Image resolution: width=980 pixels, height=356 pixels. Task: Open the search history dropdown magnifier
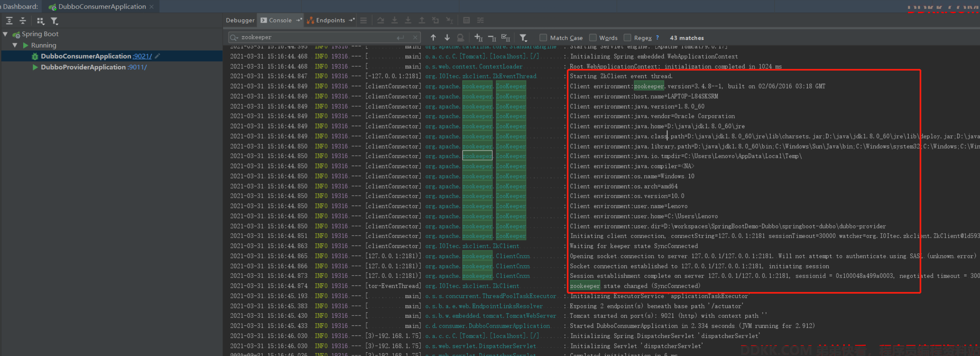[234, 37]
